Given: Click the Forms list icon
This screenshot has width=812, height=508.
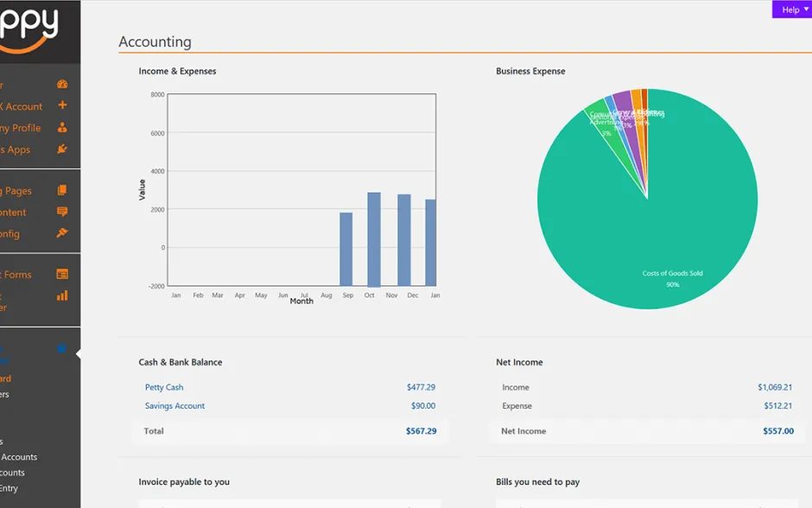Looking at the screenshot, I should (x=61, y=275).
